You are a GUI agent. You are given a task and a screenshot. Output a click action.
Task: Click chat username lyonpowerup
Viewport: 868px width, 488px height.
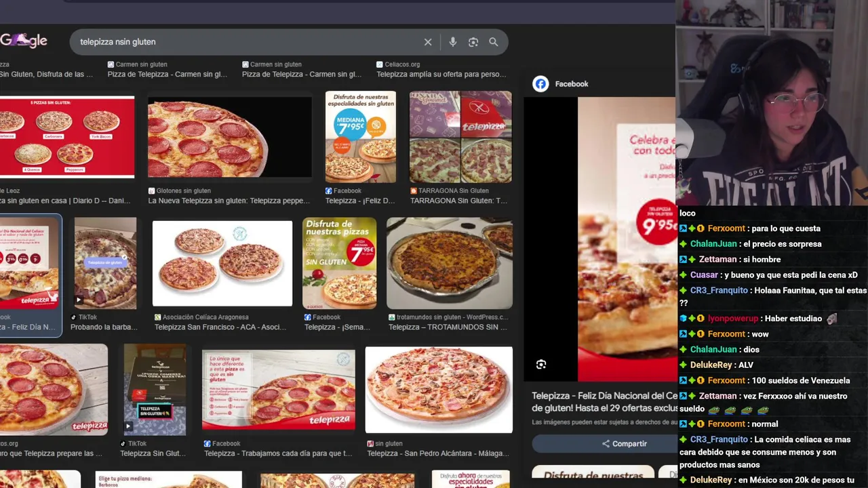pos(732,319)
